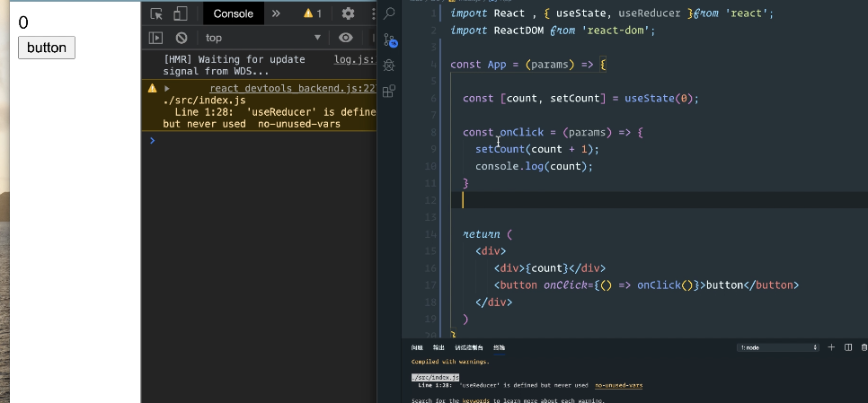
Task: Open the VS Code Source Control view
Action: point(389,39)
